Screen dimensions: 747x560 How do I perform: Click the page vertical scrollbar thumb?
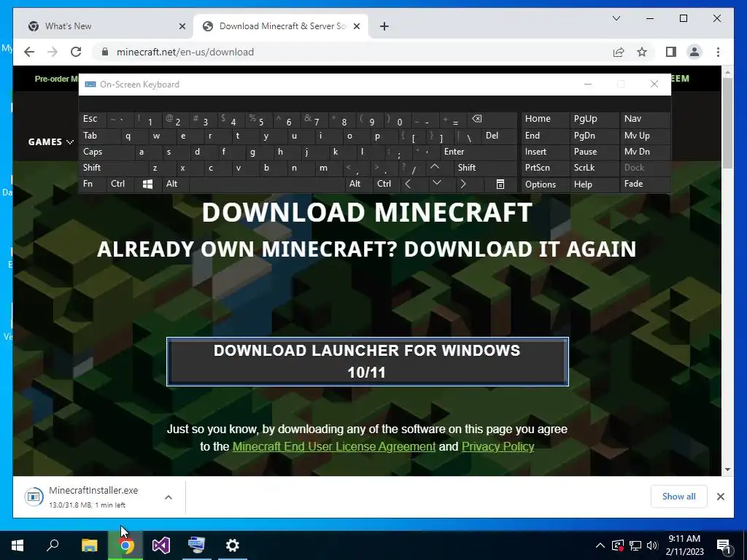(x=727, y=122)
